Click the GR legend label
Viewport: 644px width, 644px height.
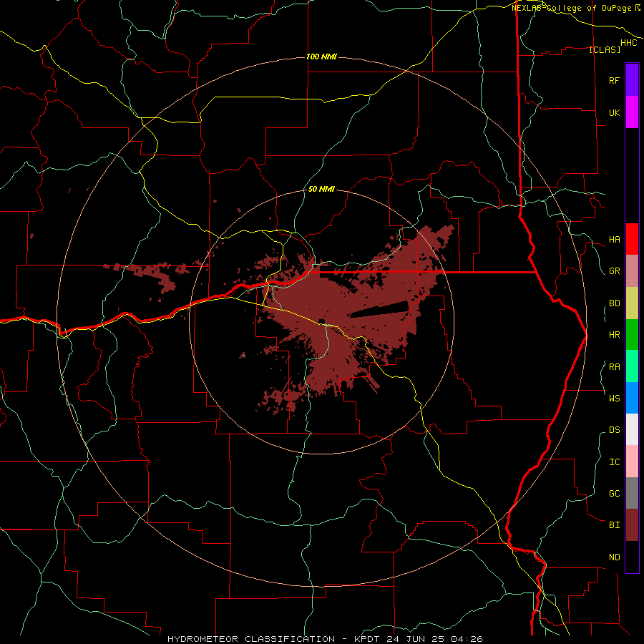tap(614, 271)
